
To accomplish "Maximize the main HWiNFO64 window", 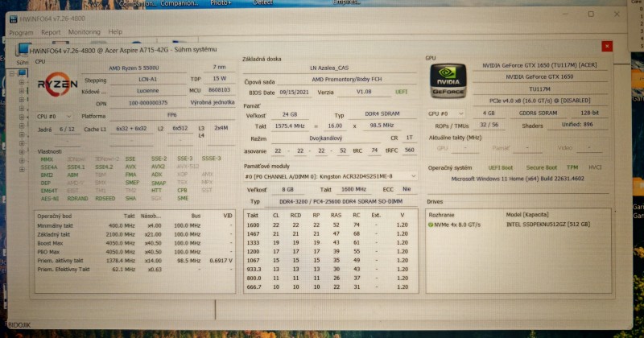I will 591,15.
